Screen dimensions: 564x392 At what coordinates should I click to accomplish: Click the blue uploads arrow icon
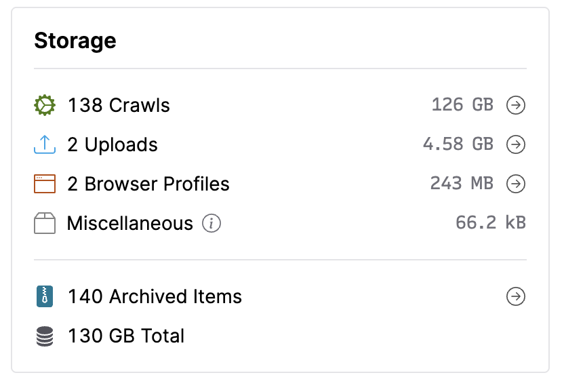click(x=44, y=145)
